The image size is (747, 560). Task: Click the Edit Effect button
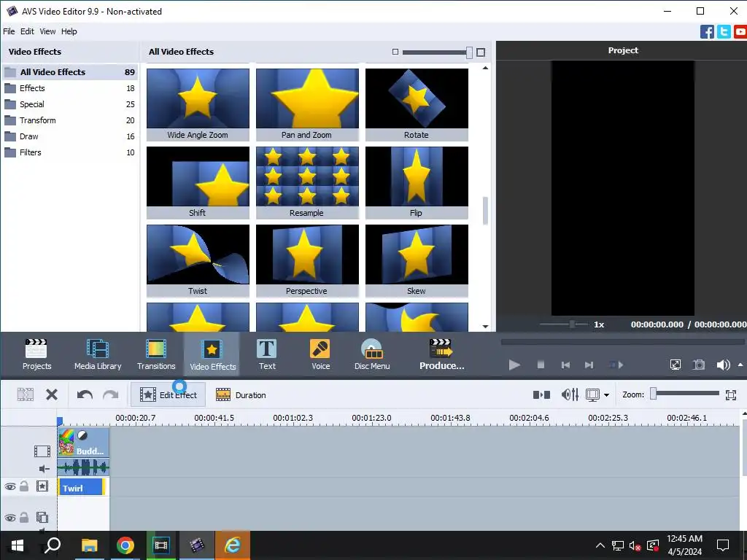(x=169, y=394)
